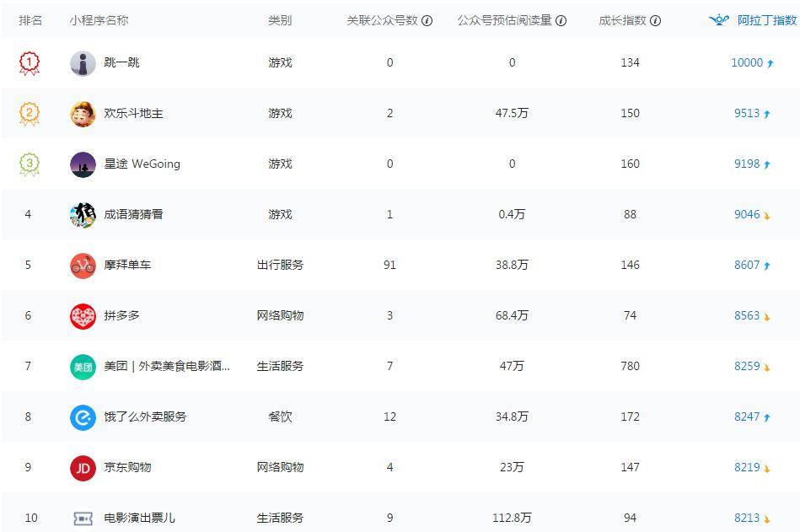This screenshot has height=532, width=800.
Task: Click the 排名 column header
Action: pyautogui.click(x=30, y=20)
